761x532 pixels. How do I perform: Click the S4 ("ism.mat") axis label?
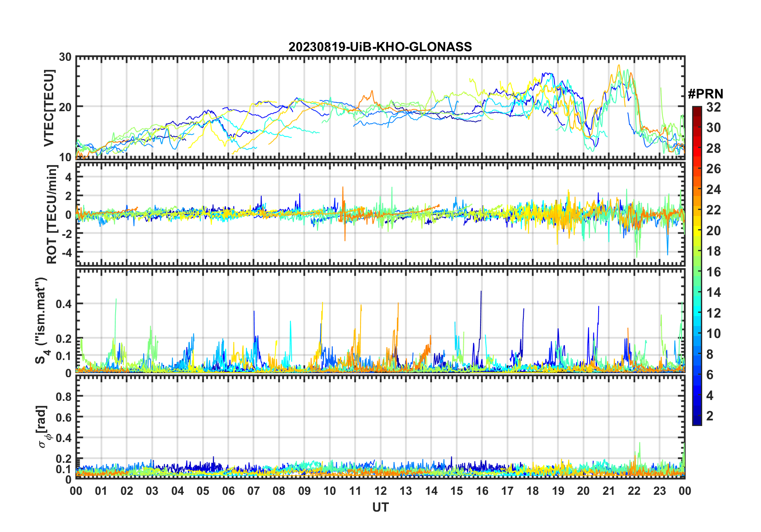point(42,321)
